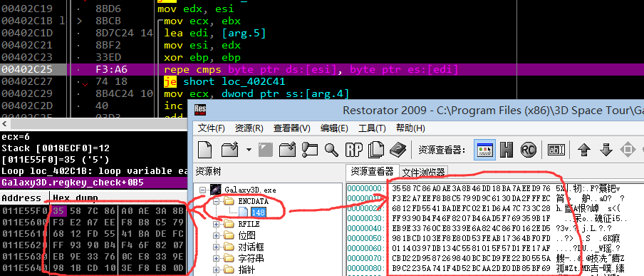
Task: Collapse the Galaxy3D.exe tree root
Action: (x=202, y=190)
